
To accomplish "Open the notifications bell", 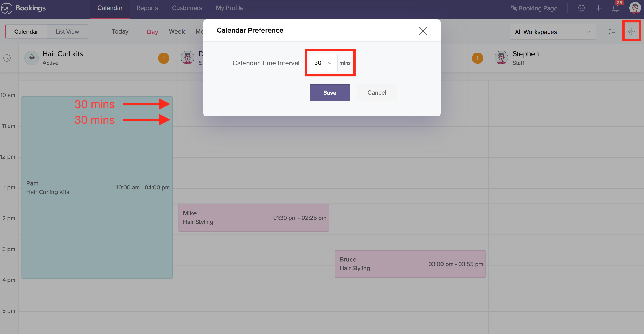I will click(615, 8).
